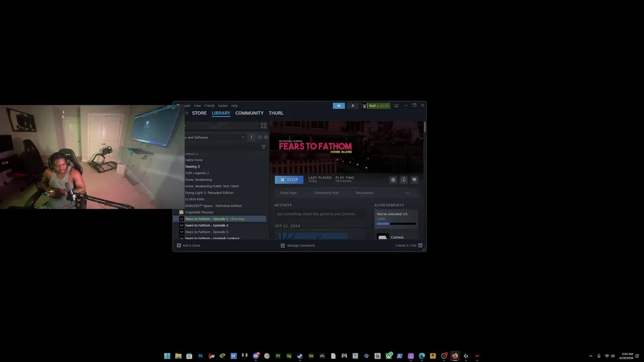Expand the more links ellipsis menu
This screenshot has width=644, height=362.
pyautogui.click(x=408, y=193)
